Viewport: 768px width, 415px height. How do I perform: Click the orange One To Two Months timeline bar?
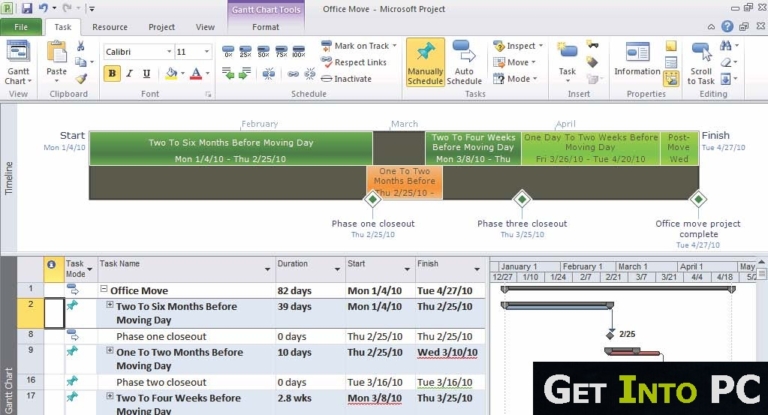405,182
